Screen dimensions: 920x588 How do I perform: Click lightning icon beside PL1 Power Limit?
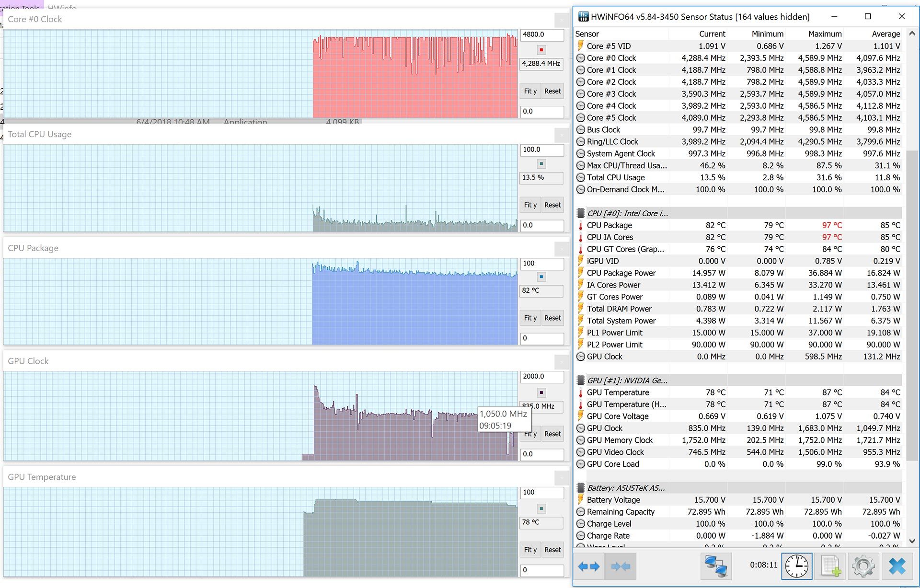[x=581, y=333]
